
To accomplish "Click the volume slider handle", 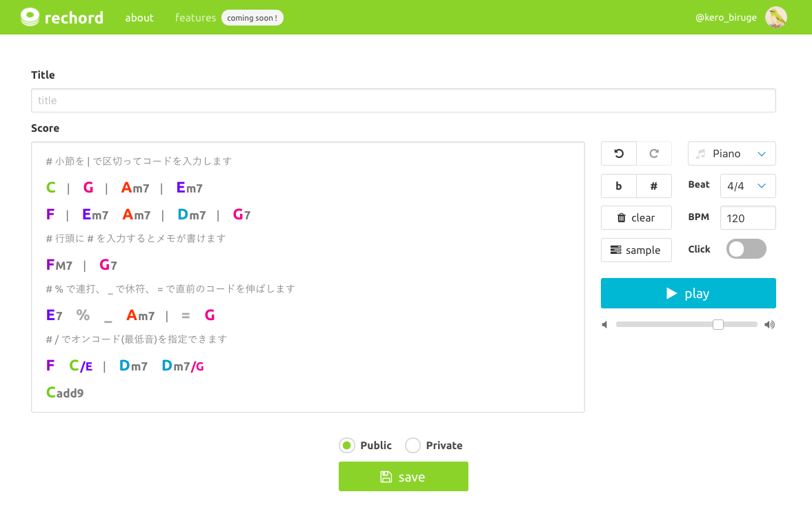I will tap(718, 325).
